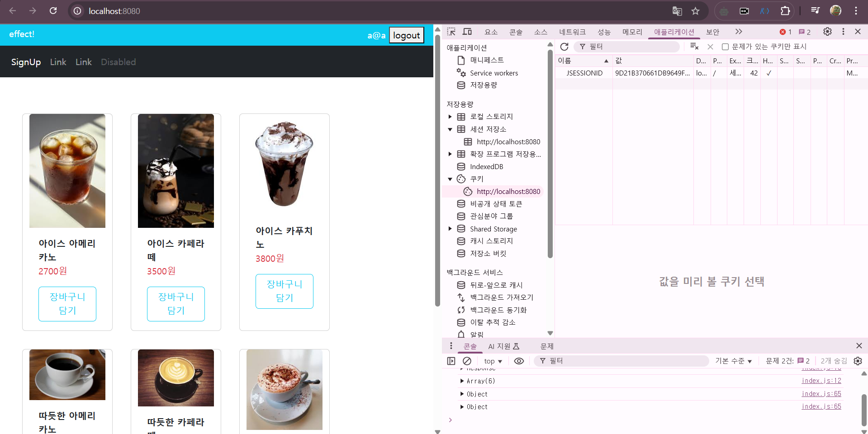Open the AI 지원 drawer tab
This screenshot has height=434, width=868.
503,346
